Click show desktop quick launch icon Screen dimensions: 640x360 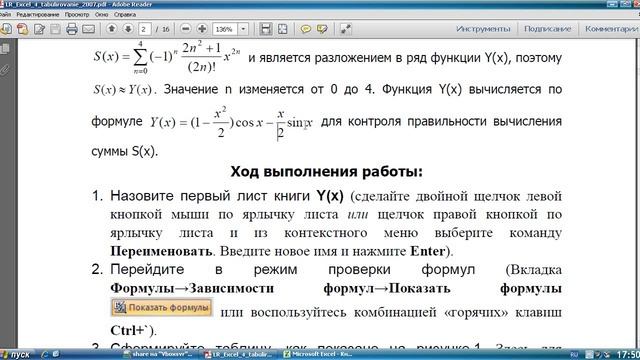click(x=56, y=354)
